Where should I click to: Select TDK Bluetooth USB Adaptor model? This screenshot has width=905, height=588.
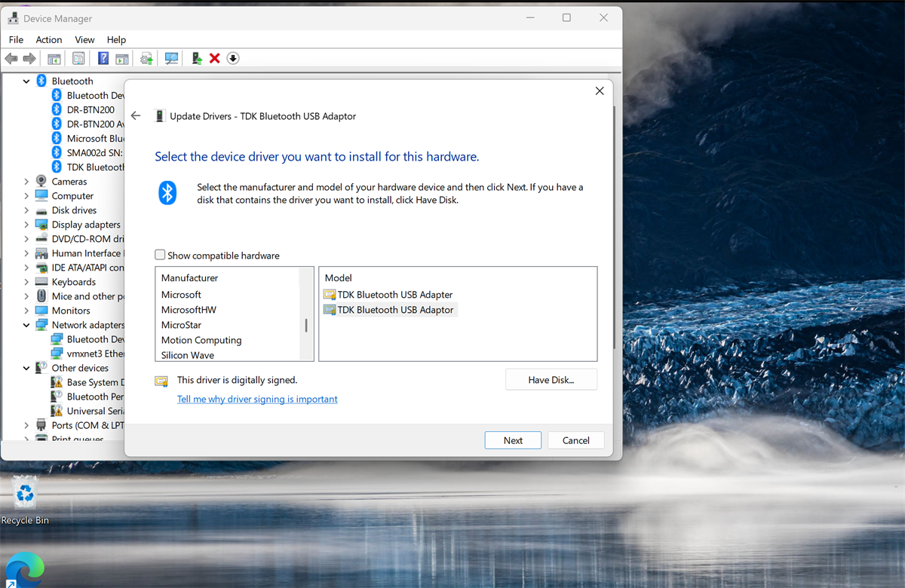pyautogui.click(x=389, y=310)
